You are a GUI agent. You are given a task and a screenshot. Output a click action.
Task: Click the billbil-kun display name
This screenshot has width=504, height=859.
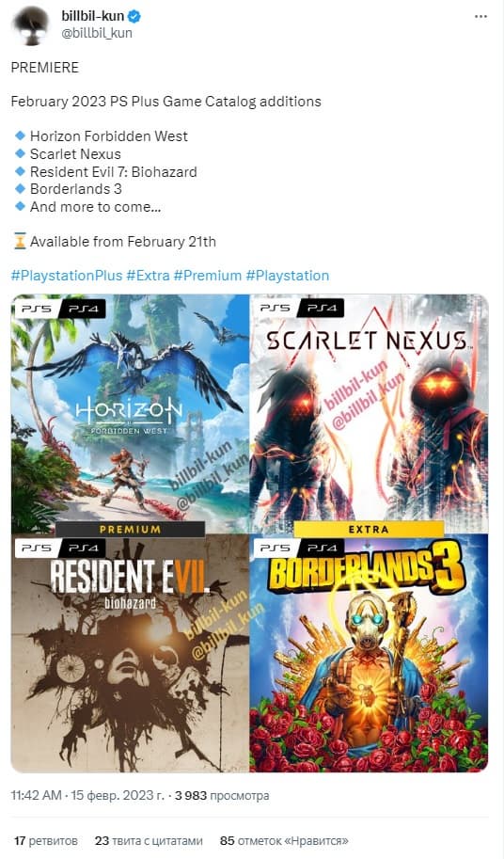pyautogui.click(x=92, y=16)
